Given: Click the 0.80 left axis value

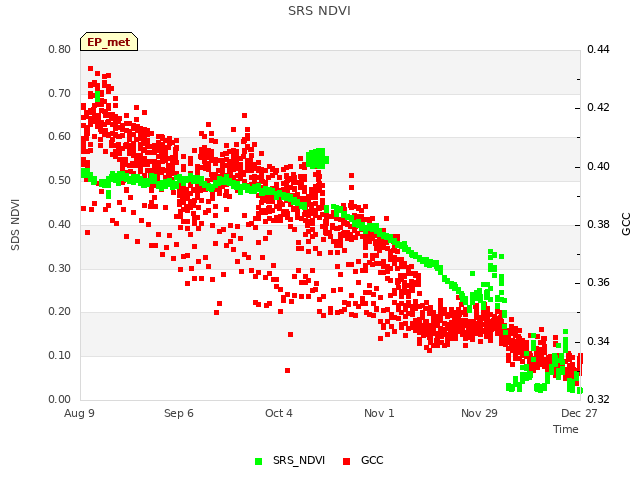Looking at the screenshot, I should coord(60,49).
